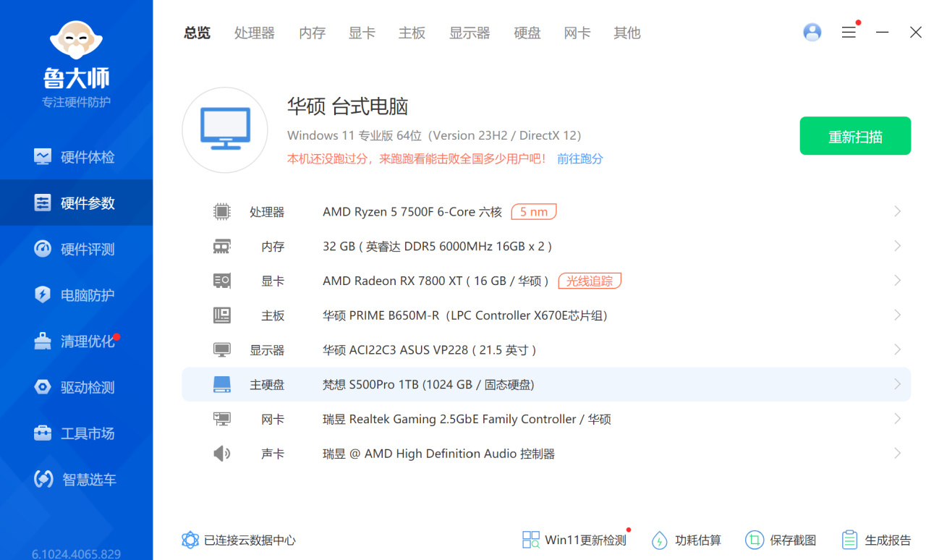The width and height of the screenshot is (926, 560).
Task: Click the 硬件参数 list icon
Action: 43,203
